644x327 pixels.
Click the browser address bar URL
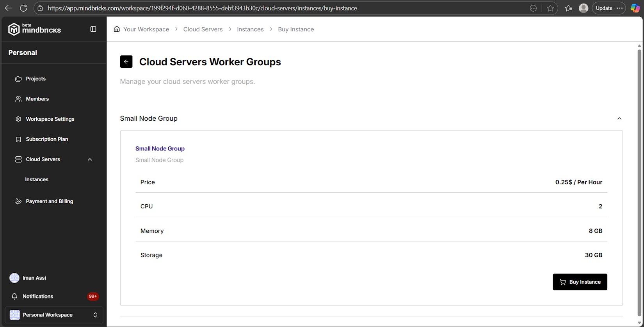point(202,8)
